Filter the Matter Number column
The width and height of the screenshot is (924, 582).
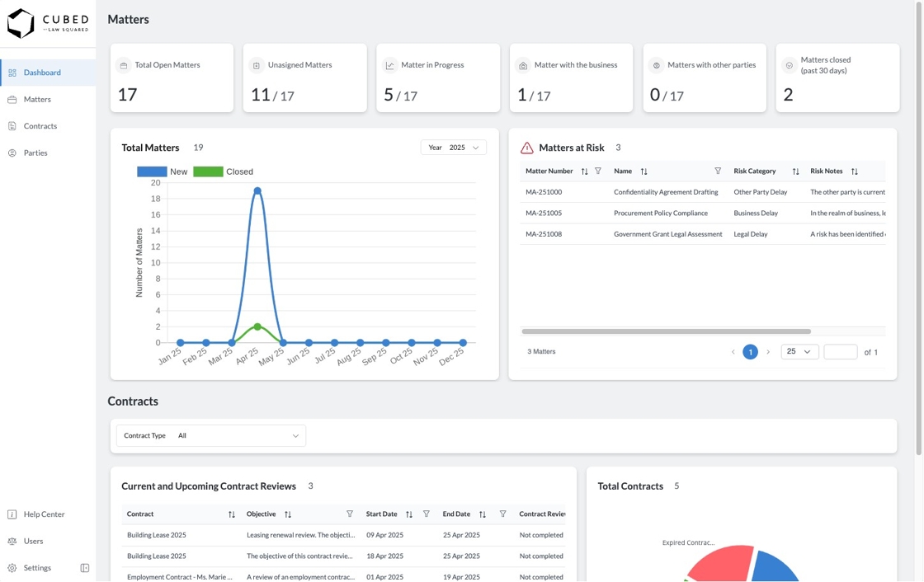pyautogui.click(x=598, y=171)
